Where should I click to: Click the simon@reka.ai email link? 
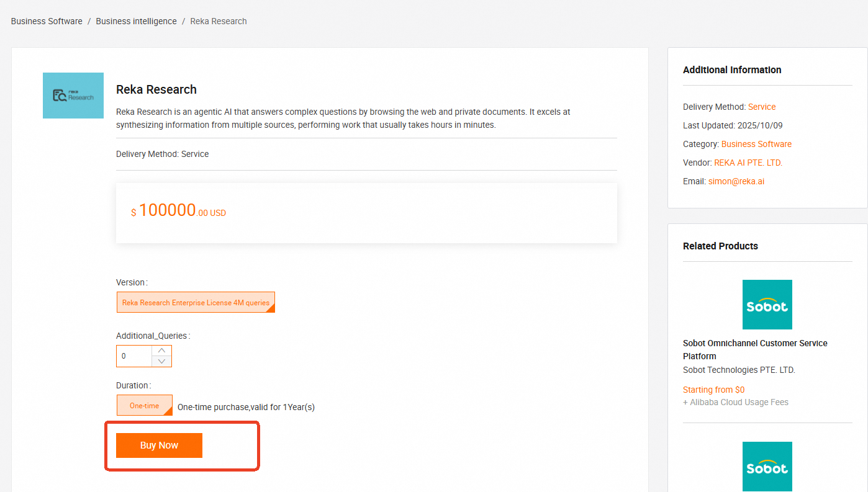736,181
